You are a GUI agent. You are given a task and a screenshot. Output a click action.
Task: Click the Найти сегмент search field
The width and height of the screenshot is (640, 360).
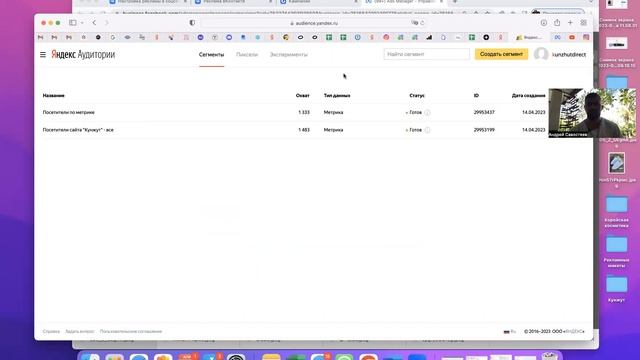(427, 54)
